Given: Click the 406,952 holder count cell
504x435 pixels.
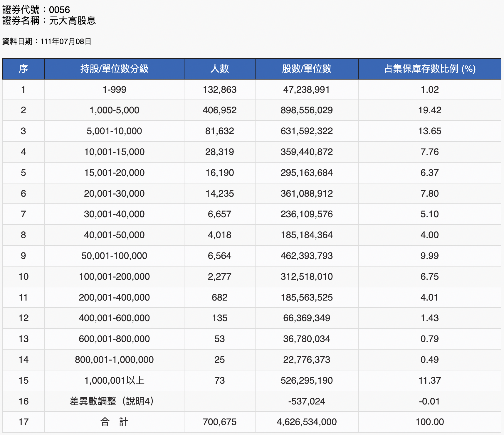Looking at the screenshot, I should [x=219, y=110].
